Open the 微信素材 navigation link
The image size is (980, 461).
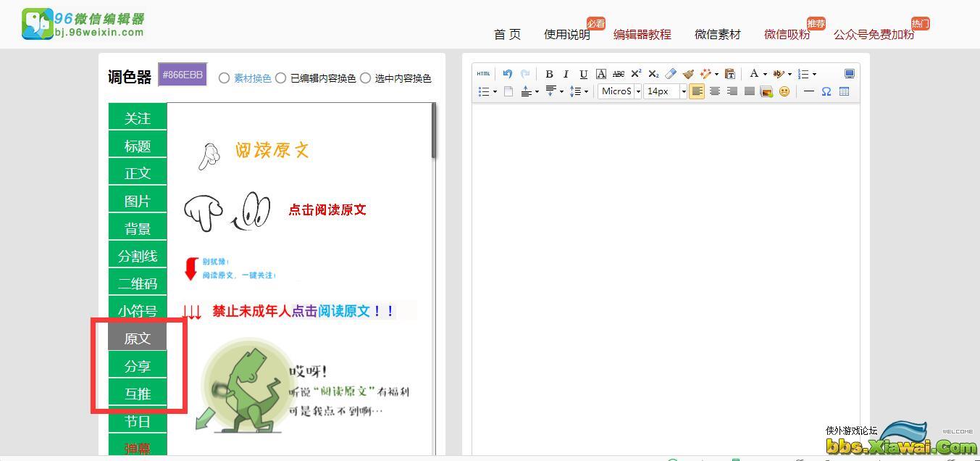coord(717,34)
